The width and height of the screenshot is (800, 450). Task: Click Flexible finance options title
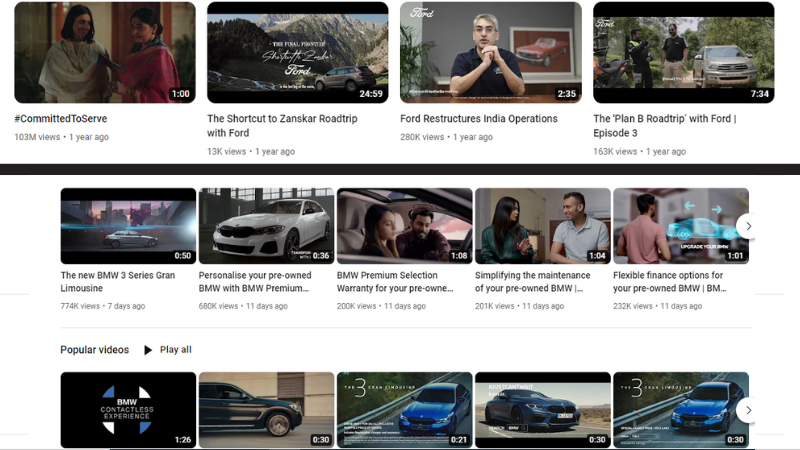pyautogui.click(x=670, y=282)
